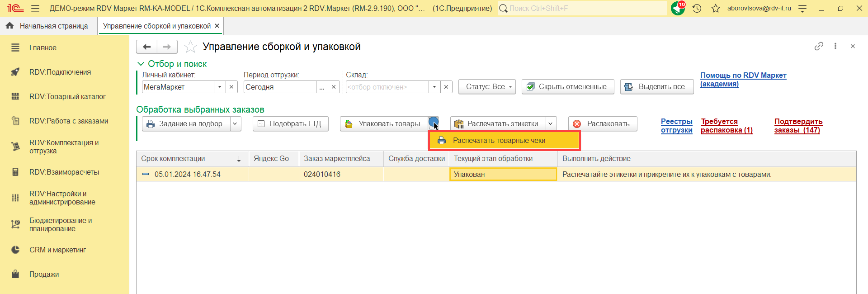Screen dimensions: 868x294
Task: Sort by Срок комплектации column header
Action: (193, 159)
